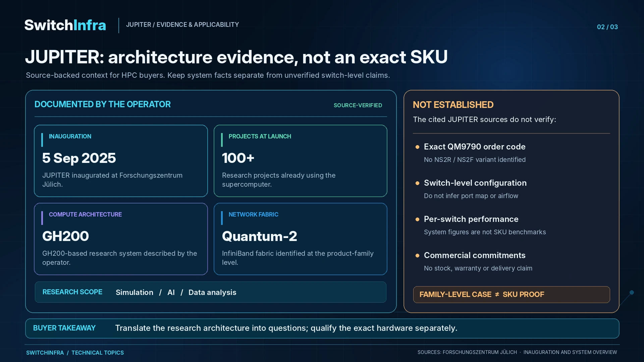Select 'GH200-based research system described by the operator' text
The image size is (644, 362).
pyautogui.click(x=120, y=258)
